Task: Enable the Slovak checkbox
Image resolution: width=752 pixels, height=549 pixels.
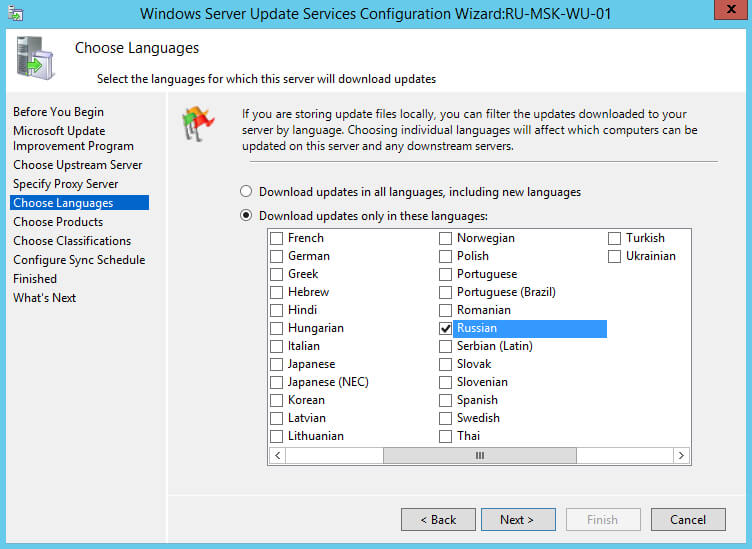Action: [446, 364]
